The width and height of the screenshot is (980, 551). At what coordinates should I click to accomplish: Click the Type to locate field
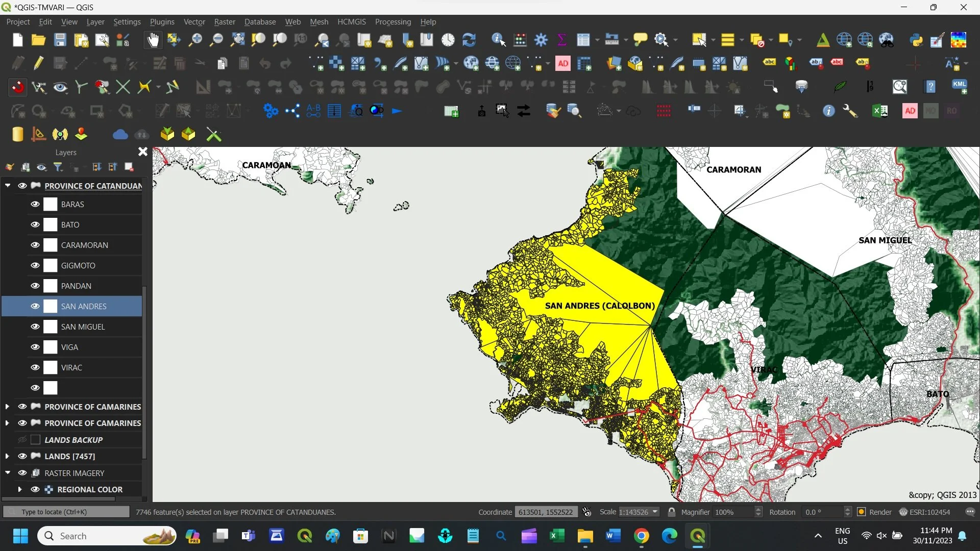(x=66, y=512)
